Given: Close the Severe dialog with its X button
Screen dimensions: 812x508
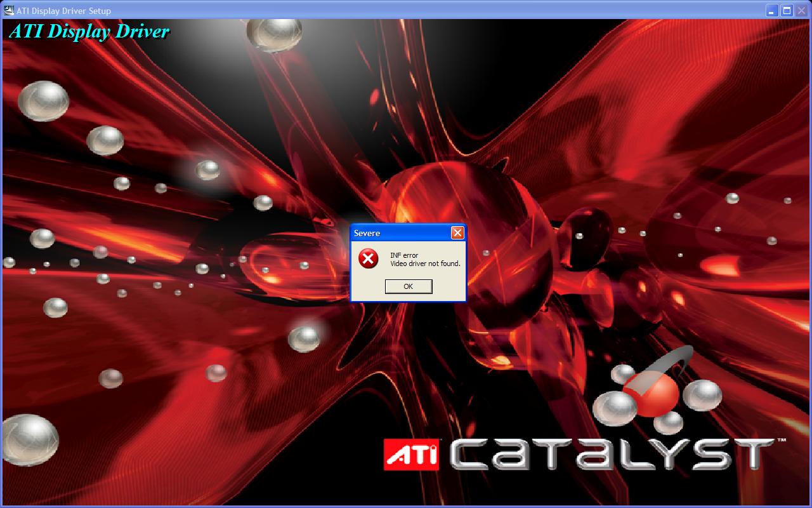Looking at the screenshot, I should pos(457,233).
